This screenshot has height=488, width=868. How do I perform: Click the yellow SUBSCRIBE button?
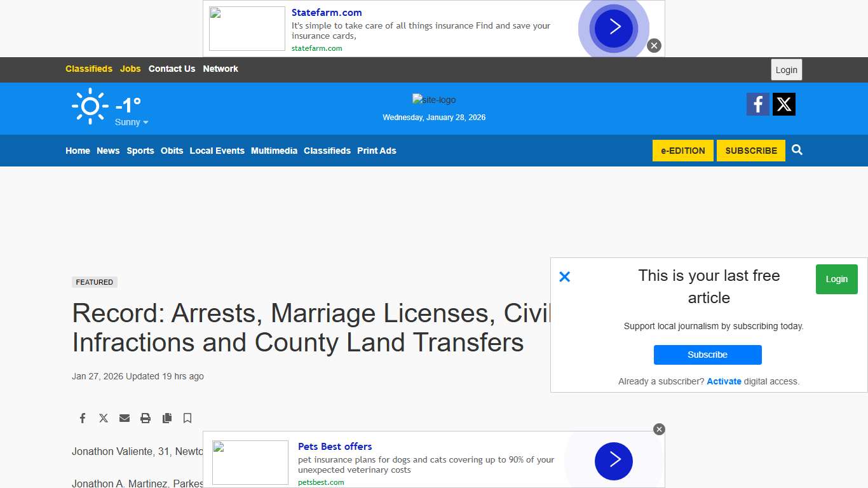point(750,151)
